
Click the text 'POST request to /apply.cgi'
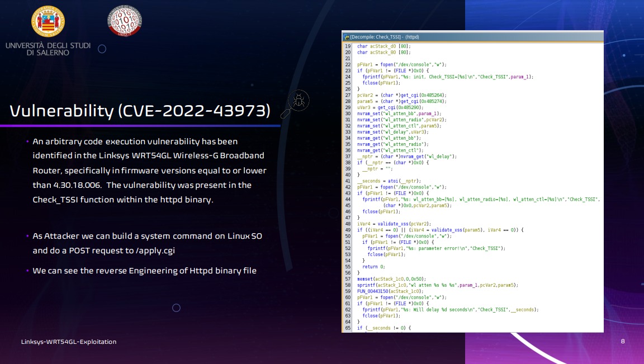pos(122,250)
